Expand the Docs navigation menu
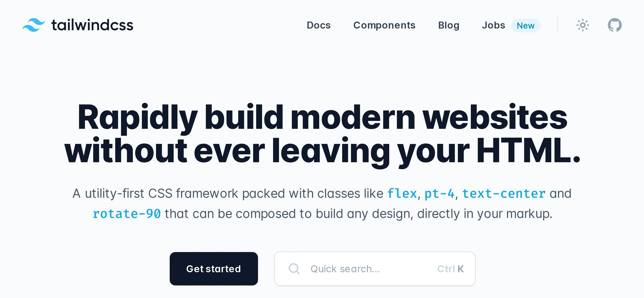The width and height of the screenshot is (644, 298). click(319, 25)
